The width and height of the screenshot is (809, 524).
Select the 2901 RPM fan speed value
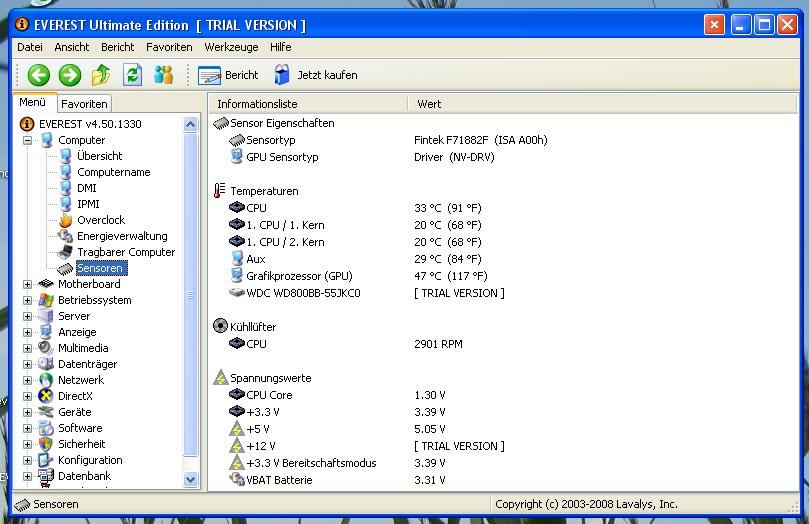[x=438, y=344]
